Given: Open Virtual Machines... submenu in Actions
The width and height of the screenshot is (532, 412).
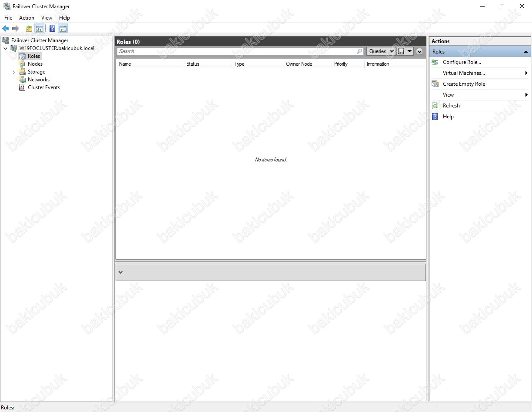Looking at the screenshot, I should tap(464, 73).
